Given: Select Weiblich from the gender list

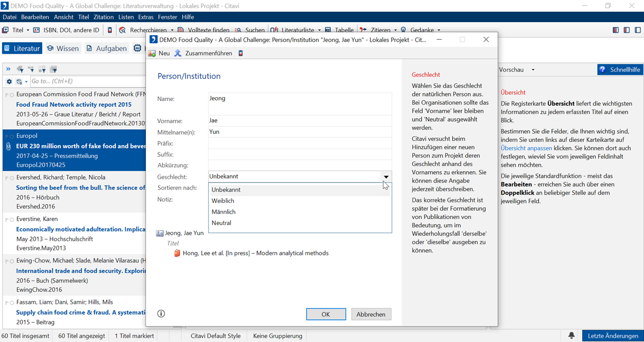Looking at the screenshot, I should click(223, 201).
